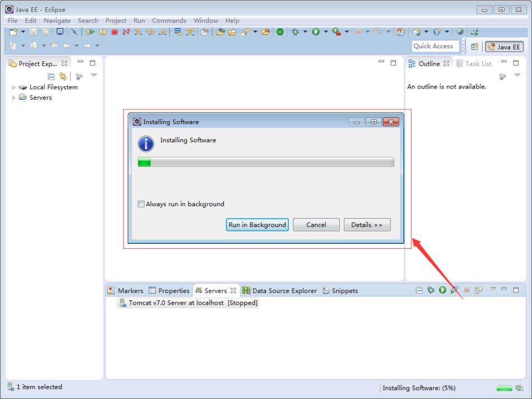Click the Save icon in main toolbar
This screenshot has width=532, height=399.
click(33, 32)
